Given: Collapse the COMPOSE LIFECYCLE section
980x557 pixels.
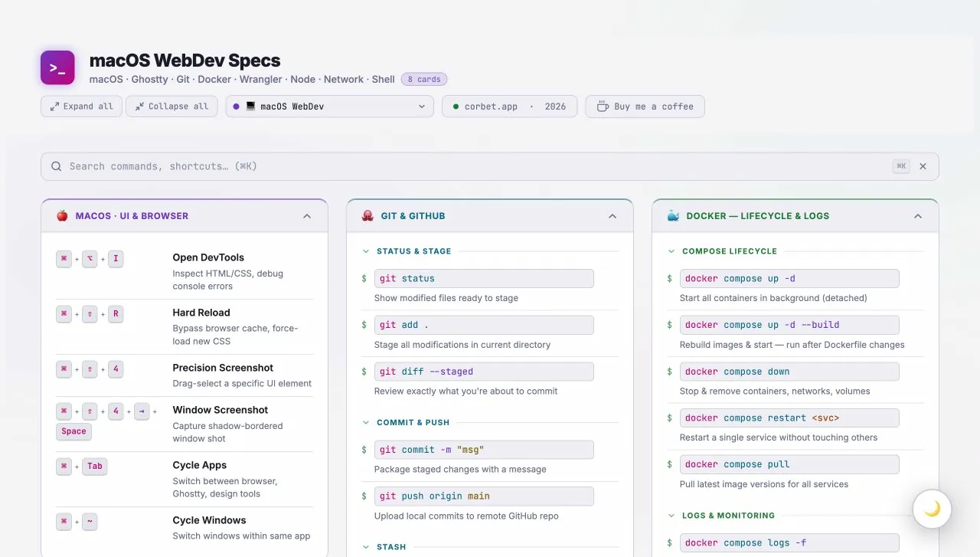Looking at the screenshot, I should pos(670,251).
